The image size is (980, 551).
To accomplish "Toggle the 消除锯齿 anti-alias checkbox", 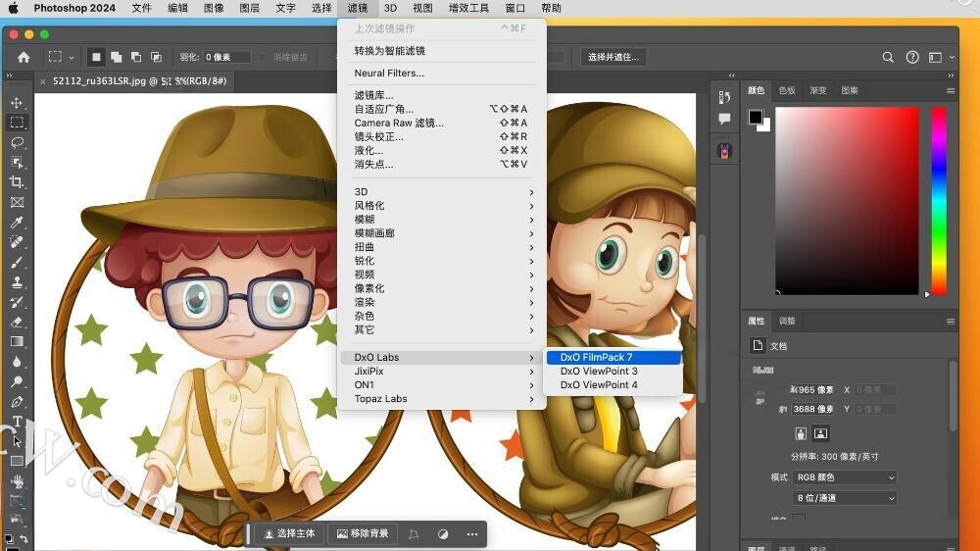I will [263, 57].
